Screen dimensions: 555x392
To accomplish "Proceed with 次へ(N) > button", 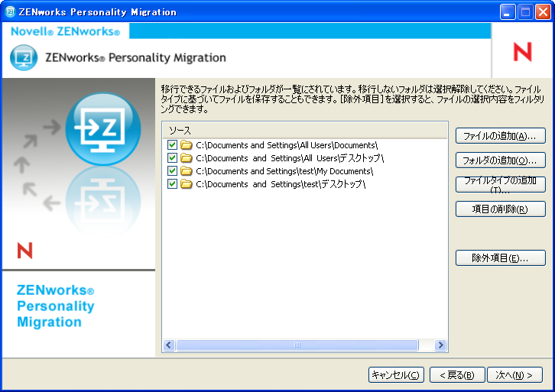I will click(514, 375).
